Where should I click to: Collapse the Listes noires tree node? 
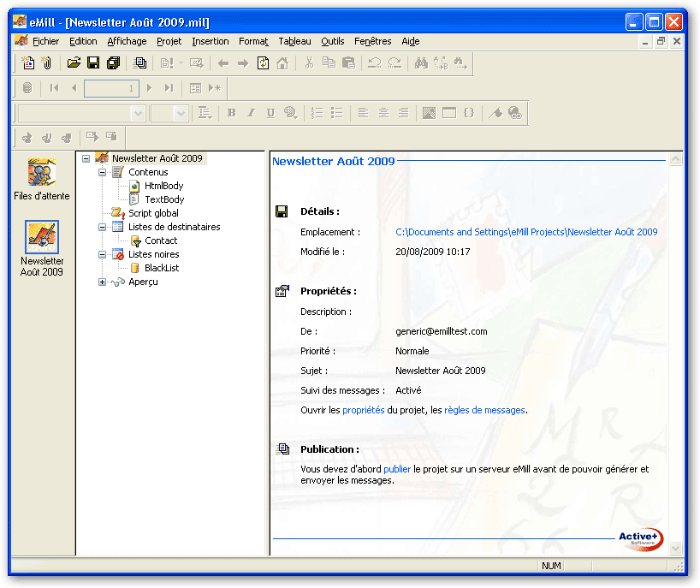102,254
